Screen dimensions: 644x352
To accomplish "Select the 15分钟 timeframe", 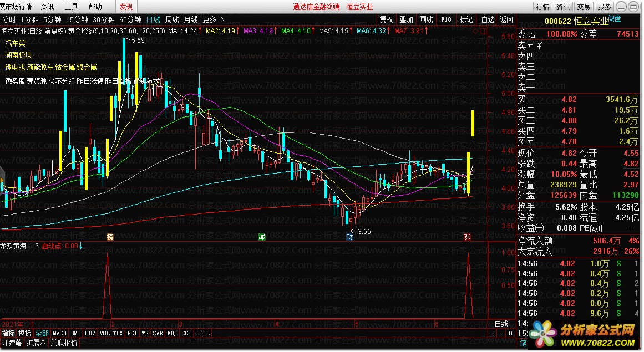I will [77, 19].
